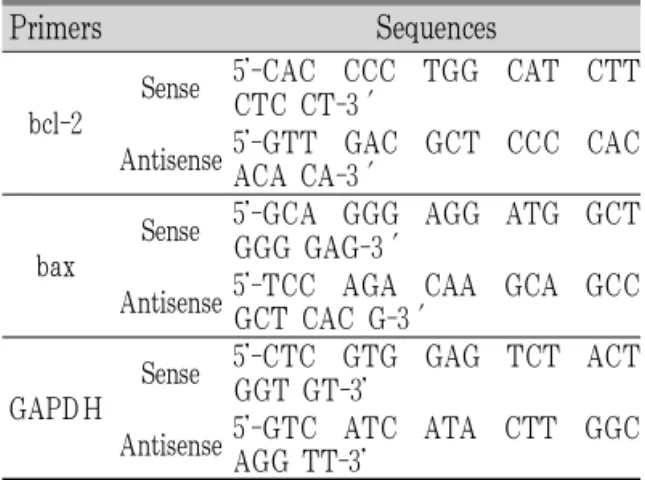Select the bcl-2 primer name cell
This screenshot has height=480, width=645.
[56, 123]
